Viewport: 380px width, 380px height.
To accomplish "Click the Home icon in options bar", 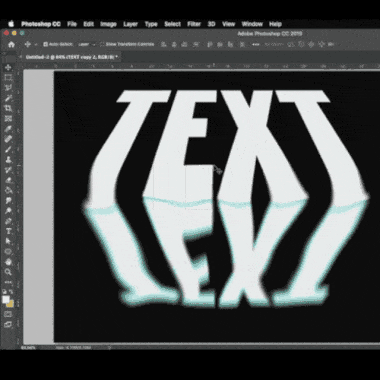I will (11, 44).
